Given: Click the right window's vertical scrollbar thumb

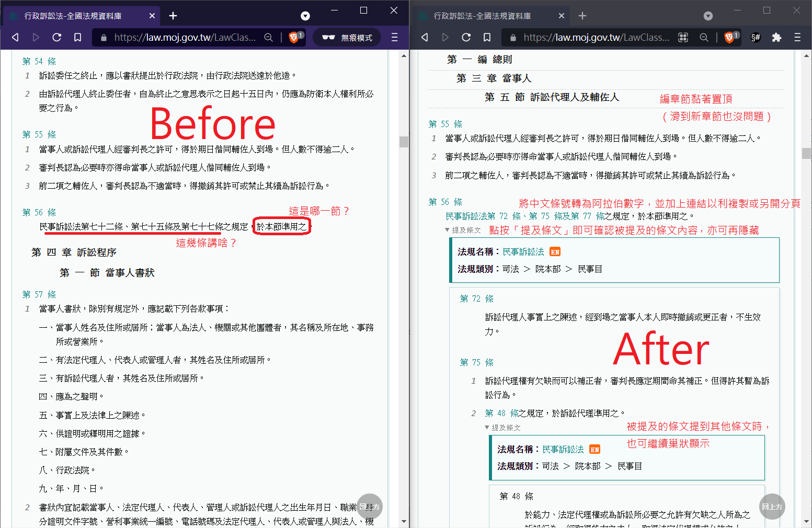Looking at the screenshot, I should (x=806, y=153).
